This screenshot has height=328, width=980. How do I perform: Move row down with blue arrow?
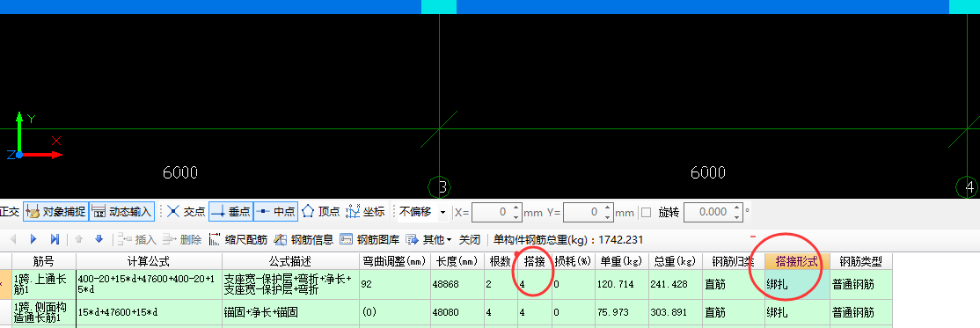click(99, 239)
